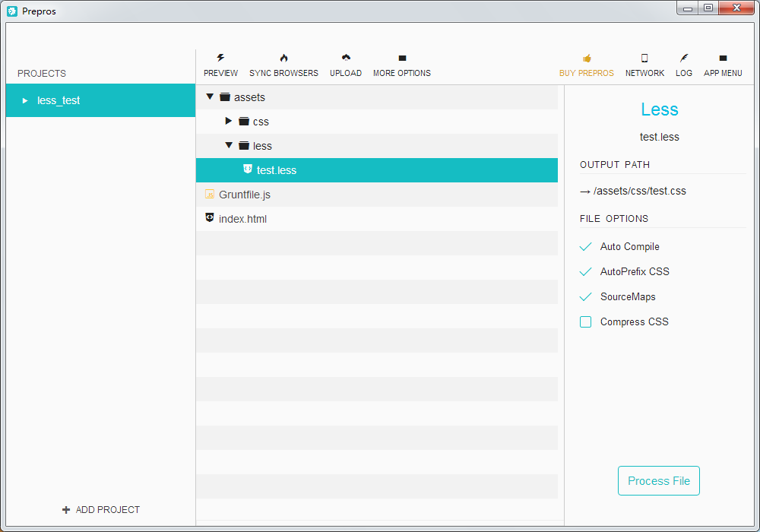Screen dimensions: 760x532
Task: Open the Network device icon
Action: 644,59
